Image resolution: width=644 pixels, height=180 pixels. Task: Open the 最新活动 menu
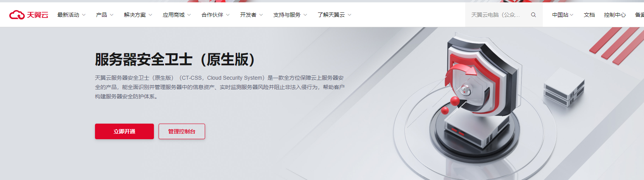coord(71,15)
